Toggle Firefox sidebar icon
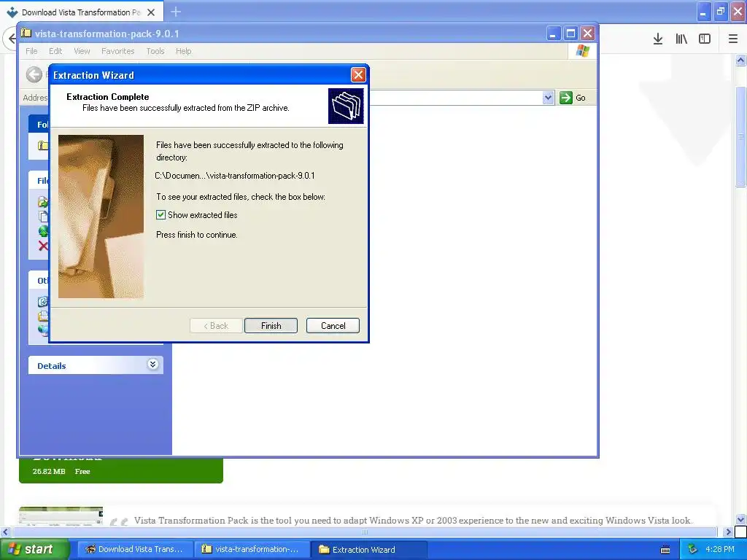Image resolution: width=747 pixels, height=560 pixels. [x=705, y=39]
